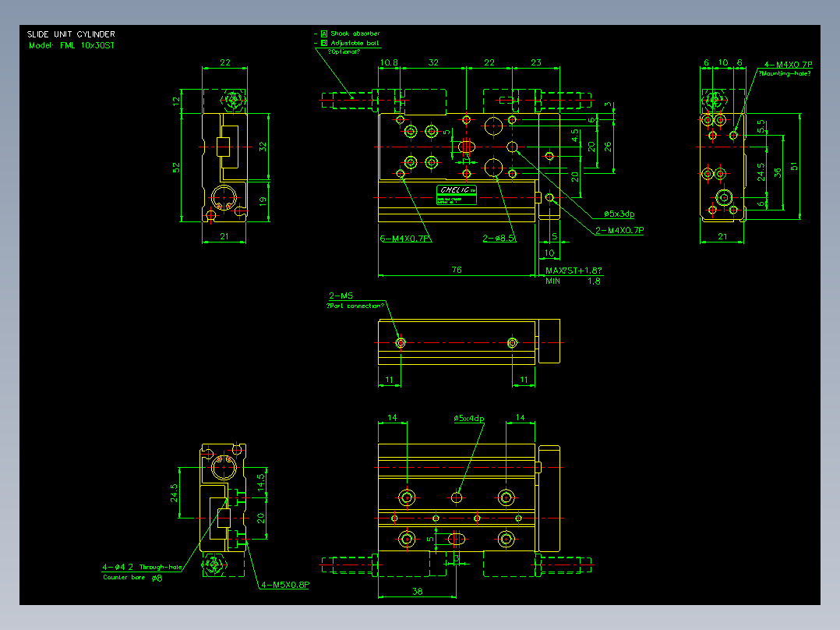Click the ø5x4dp label in the bottom view
The width and height of the screenshot is (840, 630).
(469, 418)
